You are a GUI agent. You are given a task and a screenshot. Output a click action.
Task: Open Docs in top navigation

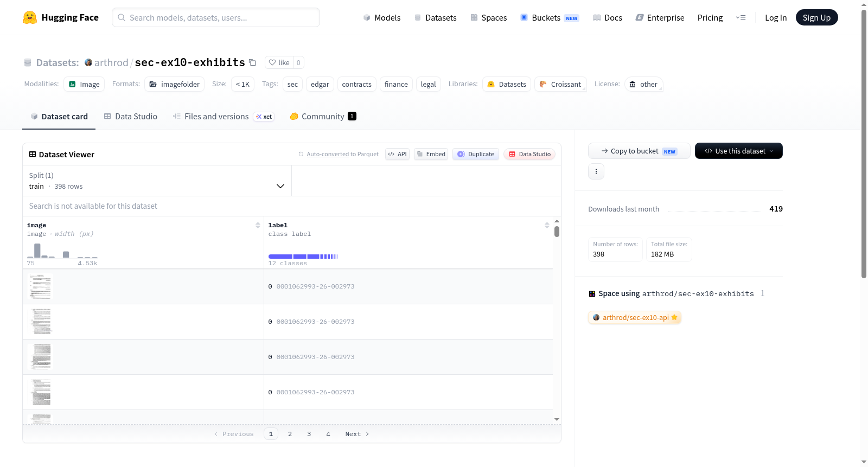(x=608, y=17)
